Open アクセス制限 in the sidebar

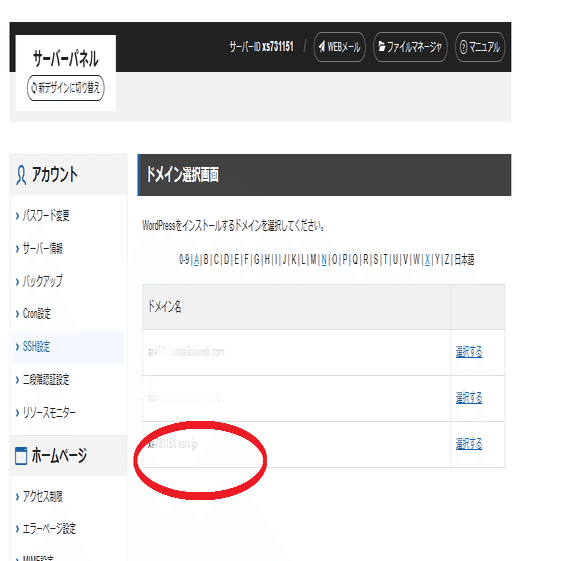[x=43, y=496]
